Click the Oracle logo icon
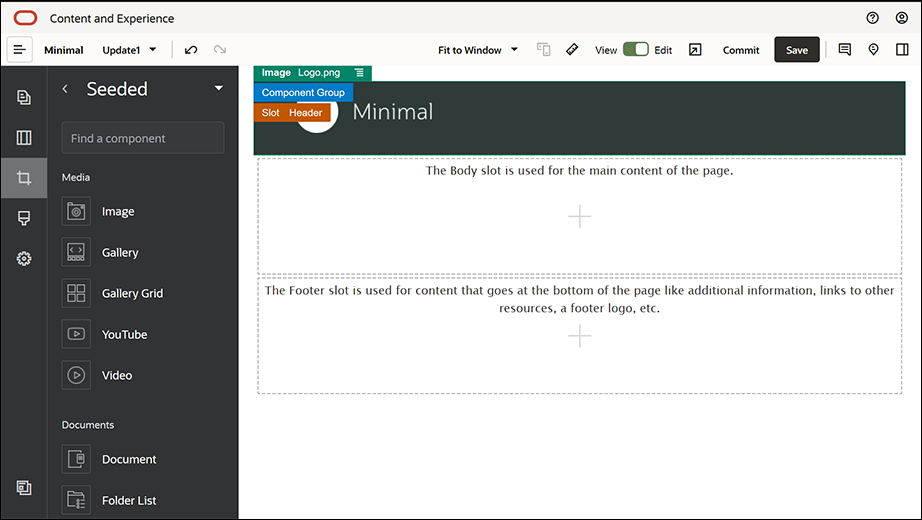This screenshot has height=520, width=922. coord(25,18)
